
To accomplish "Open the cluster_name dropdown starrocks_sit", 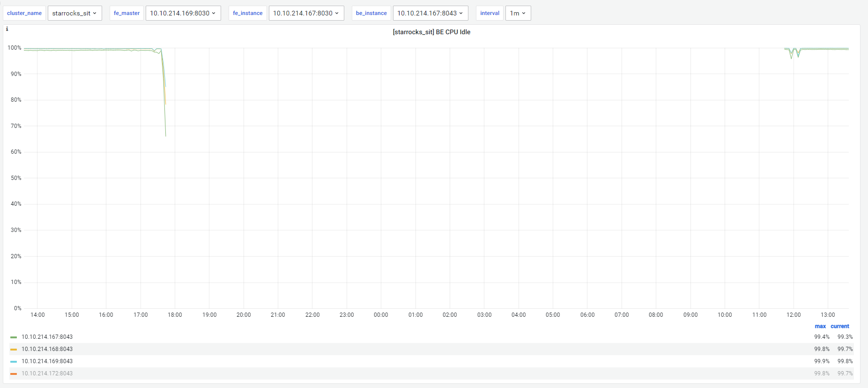I will tap(74, 13).
